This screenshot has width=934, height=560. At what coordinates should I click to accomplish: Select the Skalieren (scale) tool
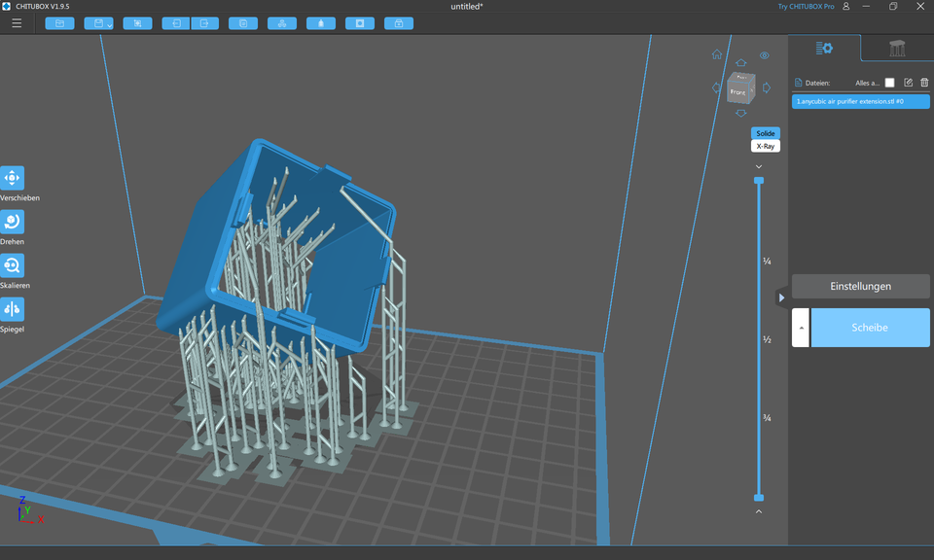13,266
